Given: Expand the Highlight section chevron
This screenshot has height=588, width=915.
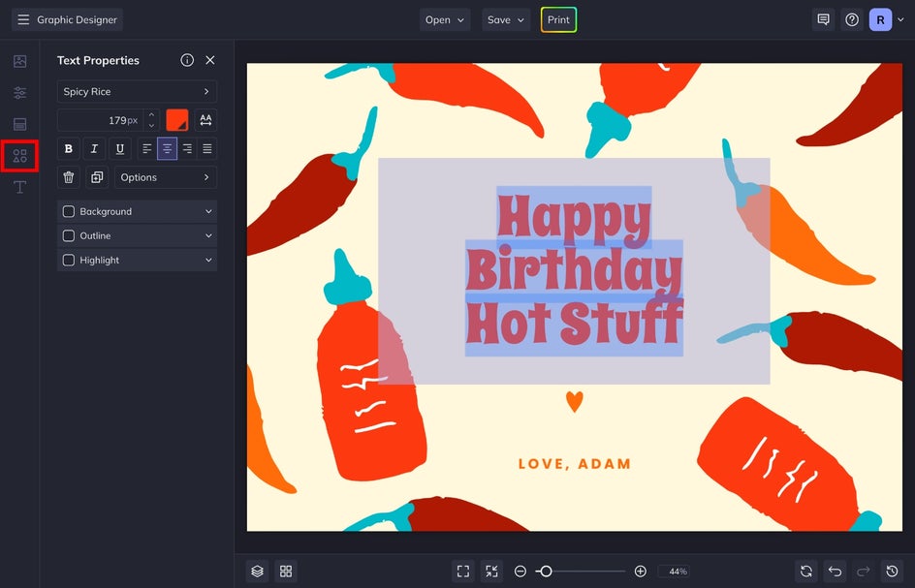Looking at the screenshot, I should (208, 261).
